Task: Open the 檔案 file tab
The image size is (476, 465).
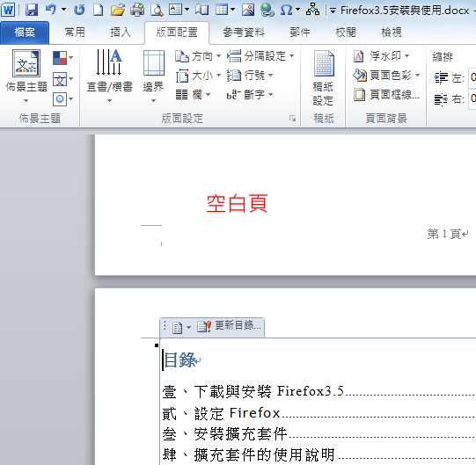Action: (x=25, y=33)
